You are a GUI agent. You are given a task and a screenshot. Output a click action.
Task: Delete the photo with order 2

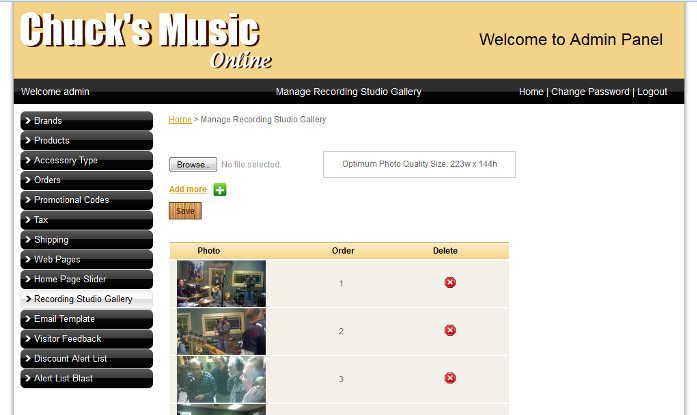click(450, 330)
